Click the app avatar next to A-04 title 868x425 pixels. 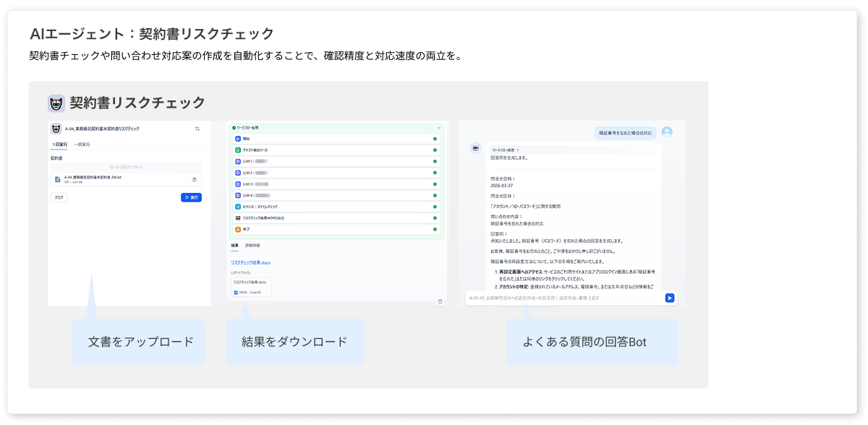tap(56, 129)
